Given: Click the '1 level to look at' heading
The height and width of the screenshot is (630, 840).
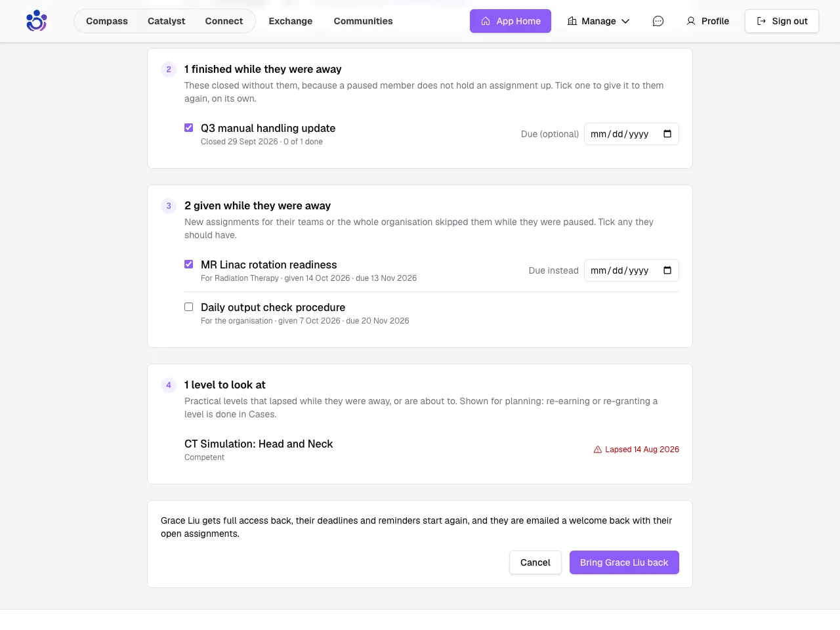Looking at the screenshot, I should coord(224,385).
